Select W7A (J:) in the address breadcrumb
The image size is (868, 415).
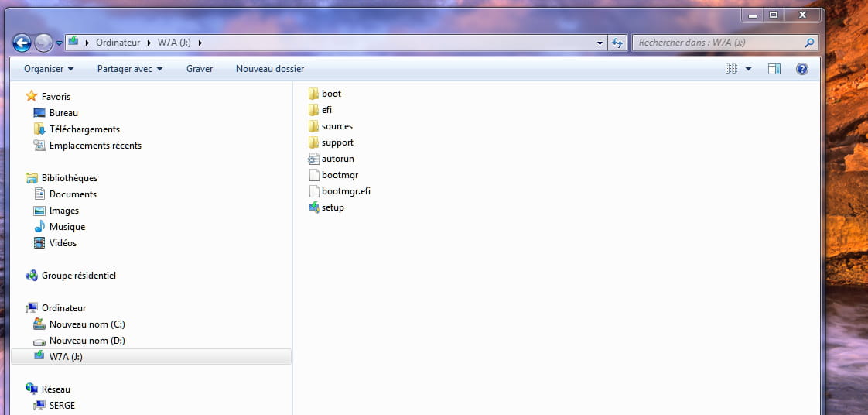174,43
